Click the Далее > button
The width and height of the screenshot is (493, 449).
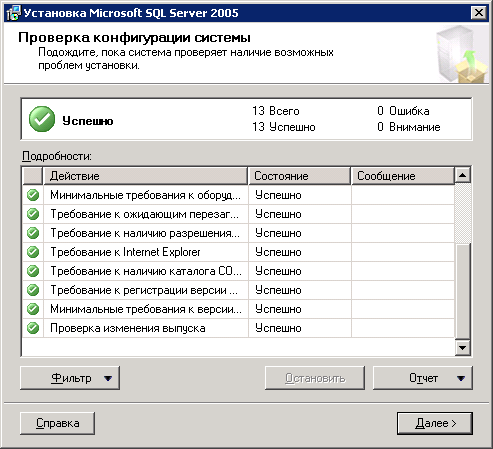click(x=435, y=423)
